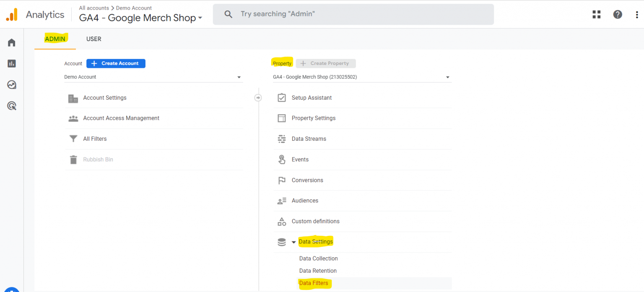644x292 pixels.
Task: Open the Demo Account selector dropdown
Action: (x=153, y=77)
